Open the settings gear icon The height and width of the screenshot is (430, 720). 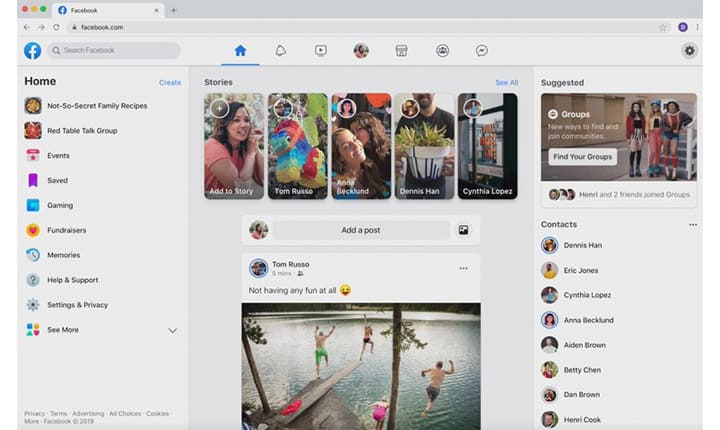click(x=689, y=50)
